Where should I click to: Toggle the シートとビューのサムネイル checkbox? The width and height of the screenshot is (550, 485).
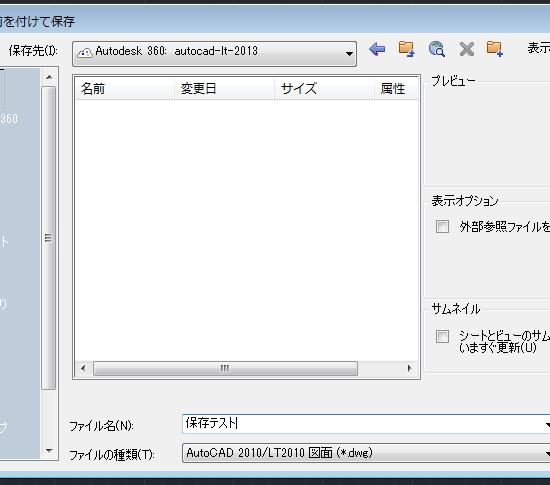pos(442,336)
